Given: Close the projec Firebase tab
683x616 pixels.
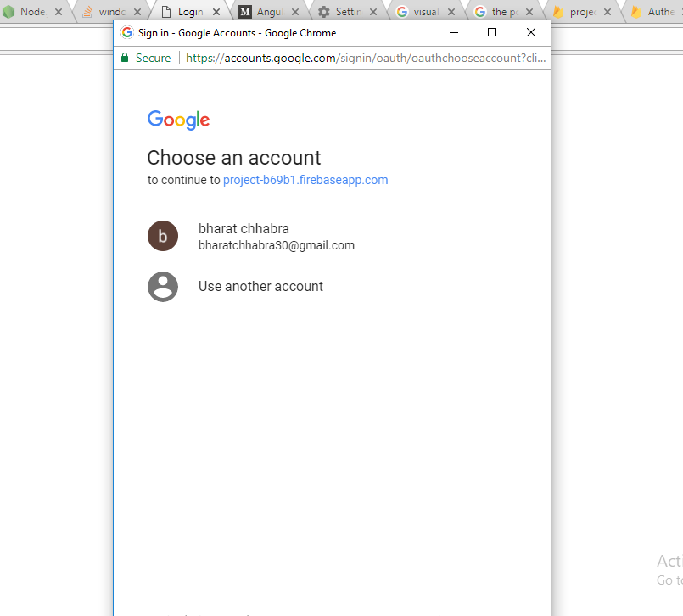Looking at the screenshot, I should pos(607,12).
